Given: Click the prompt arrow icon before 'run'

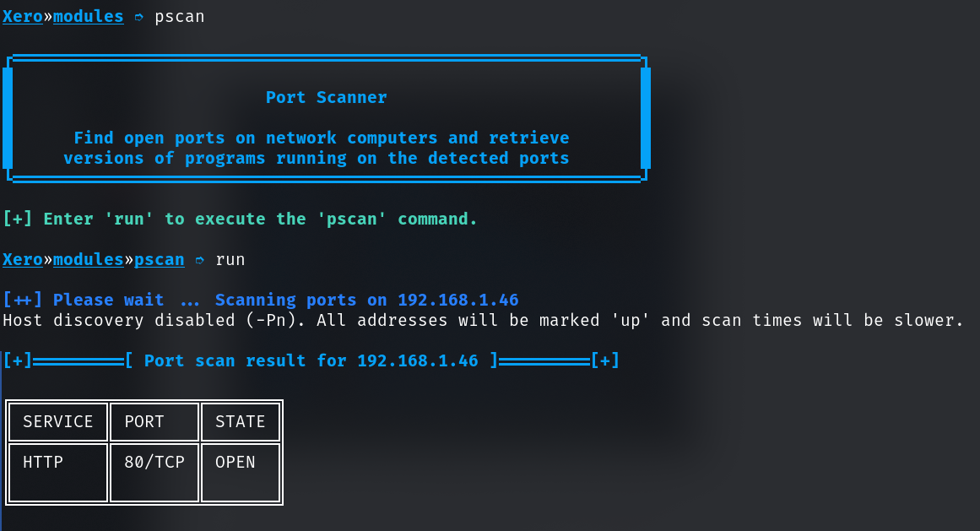Looking at the screenshot, I should tap(200, 260).
